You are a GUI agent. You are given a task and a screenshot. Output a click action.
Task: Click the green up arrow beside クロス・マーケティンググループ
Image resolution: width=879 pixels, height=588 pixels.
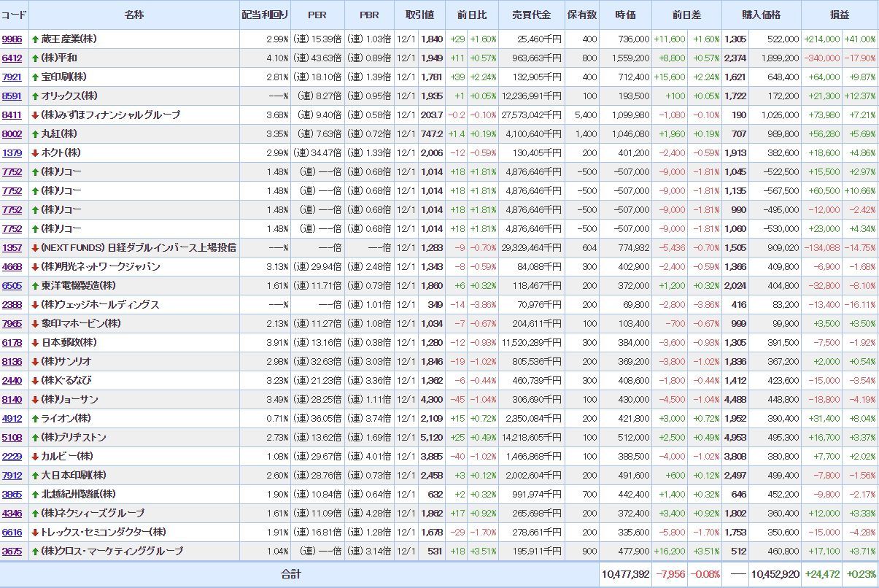[35, 552]
